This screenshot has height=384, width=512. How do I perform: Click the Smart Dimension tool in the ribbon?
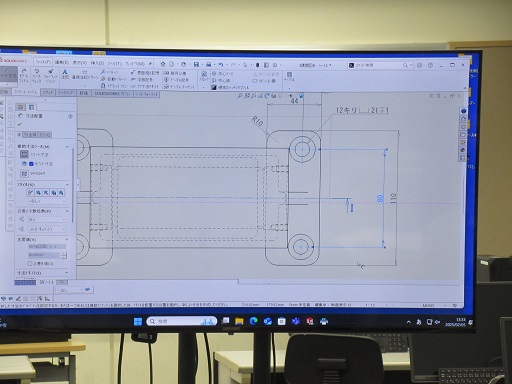[8, 74]
